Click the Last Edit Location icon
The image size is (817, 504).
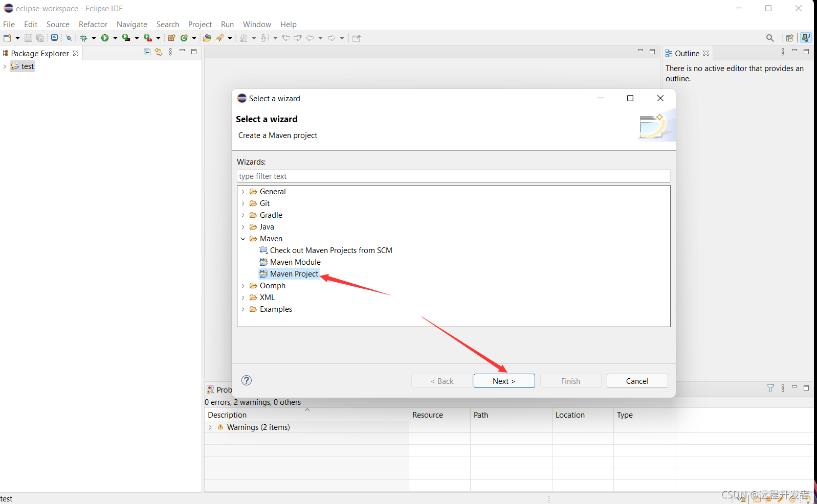pyautogui.click(x=286, y=38)
